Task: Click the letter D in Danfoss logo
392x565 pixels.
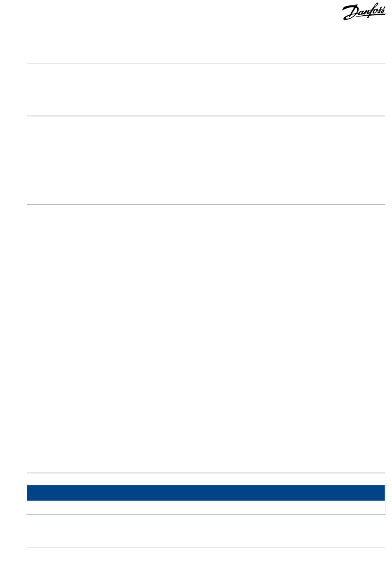Action: click(351, 12)
